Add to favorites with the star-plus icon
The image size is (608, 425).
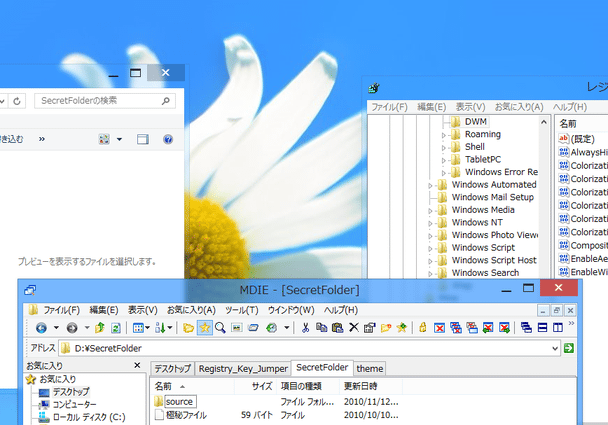pyautogui.click(x=402, y=328)
